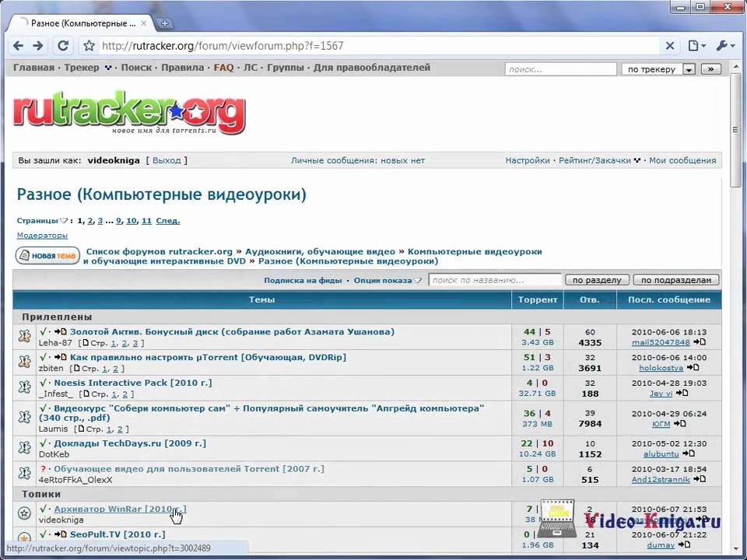
Task: Open Главная in the top menu
Action: tap(33, 68)
